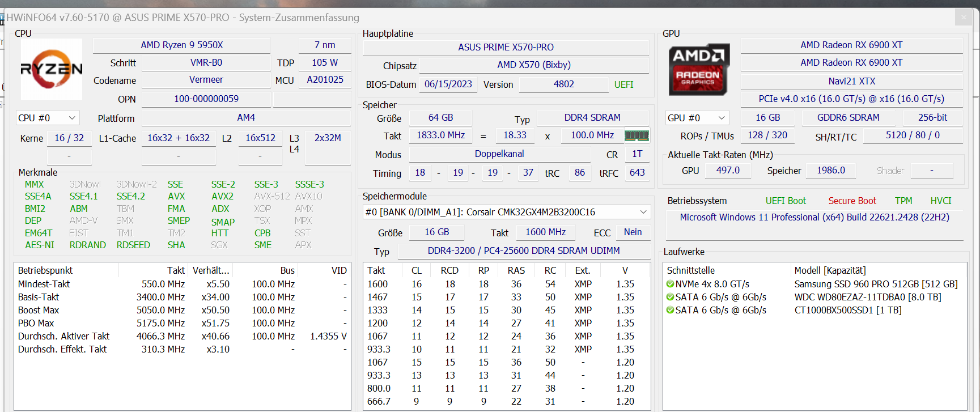Click the Ryzen CPU logo
The width and height of the screenshot is (980, 412).
(x=52, y=69)
